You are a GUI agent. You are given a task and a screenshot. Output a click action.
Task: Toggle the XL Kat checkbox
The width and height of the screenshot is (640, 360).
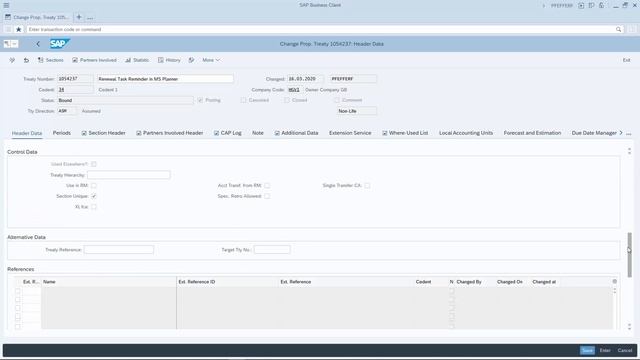click(x=94, y=207)
